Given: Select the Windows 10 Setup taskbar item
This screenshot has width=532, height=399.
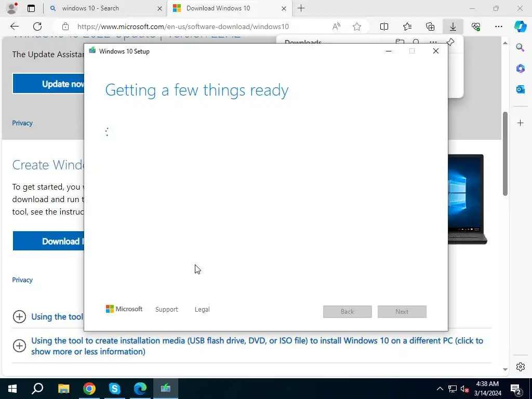Looking at the screenshot, I should (166, 389).
